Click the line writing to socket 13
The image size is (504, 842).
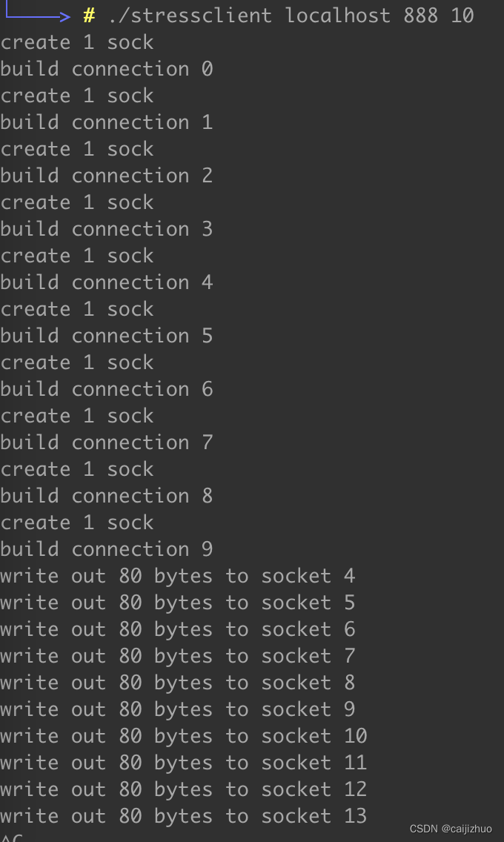click(183, 816)
